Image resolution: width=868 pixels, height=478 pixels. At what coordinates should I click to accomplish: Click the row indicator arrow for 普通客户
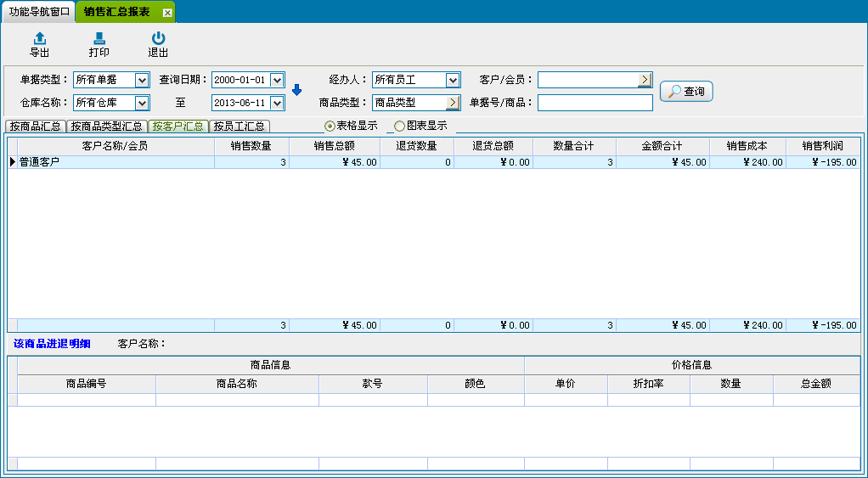click(x=13, y=162)
